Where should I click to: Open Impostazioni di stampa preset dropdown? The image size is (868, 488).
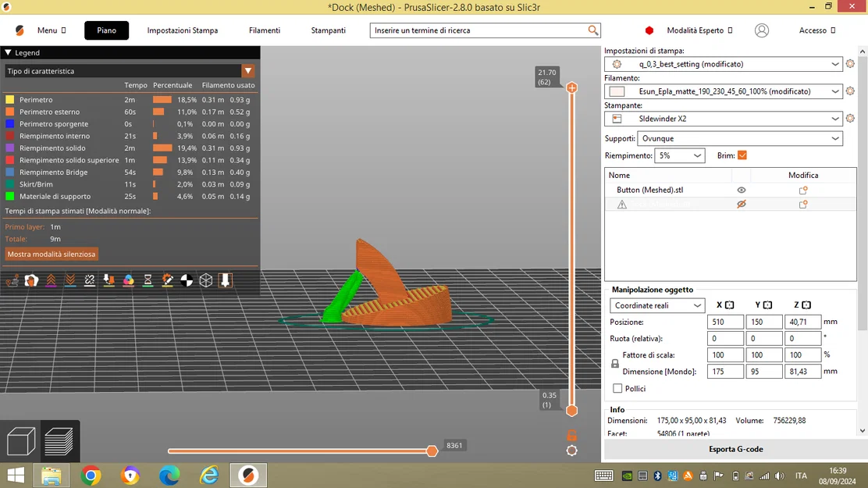[724, 64]
